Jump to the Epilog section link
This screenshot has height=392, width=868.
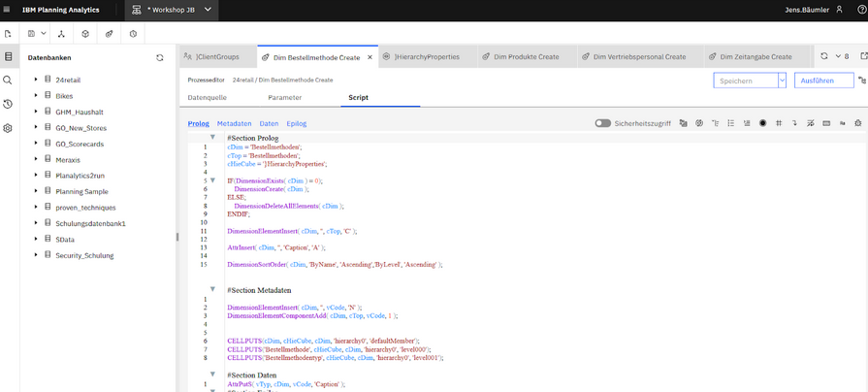tap(296, 123)
